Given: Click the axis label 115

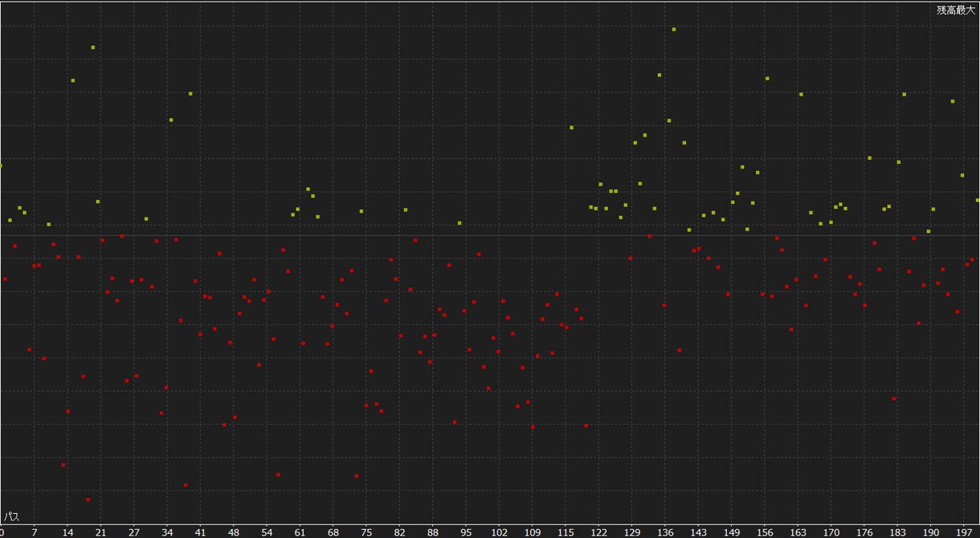Looking at the screenshot, I should (566, 532).
